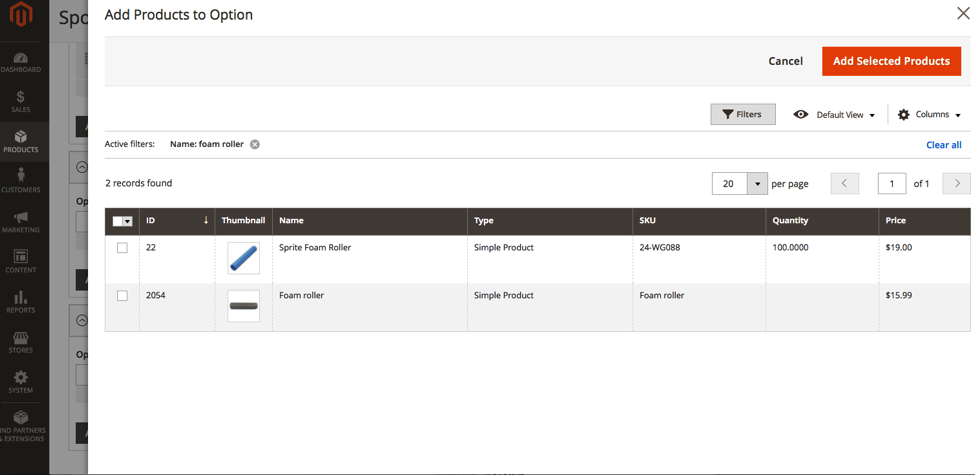Click the Clear all filters link
975x475 pixels.
(943, 145)
